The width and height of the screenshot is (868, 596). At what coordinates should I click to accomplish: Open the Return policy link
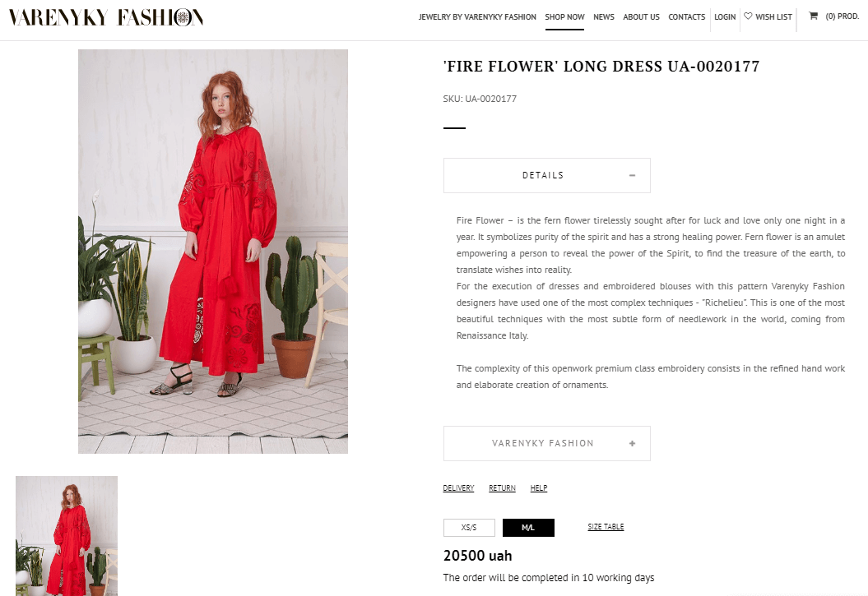tap(502, 488)
